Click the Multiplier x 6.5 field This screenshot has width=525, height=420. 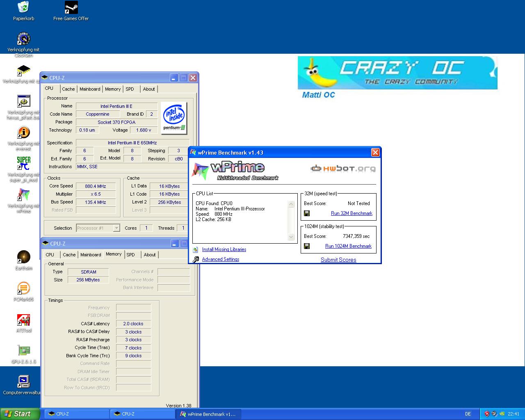pos(96,194)
